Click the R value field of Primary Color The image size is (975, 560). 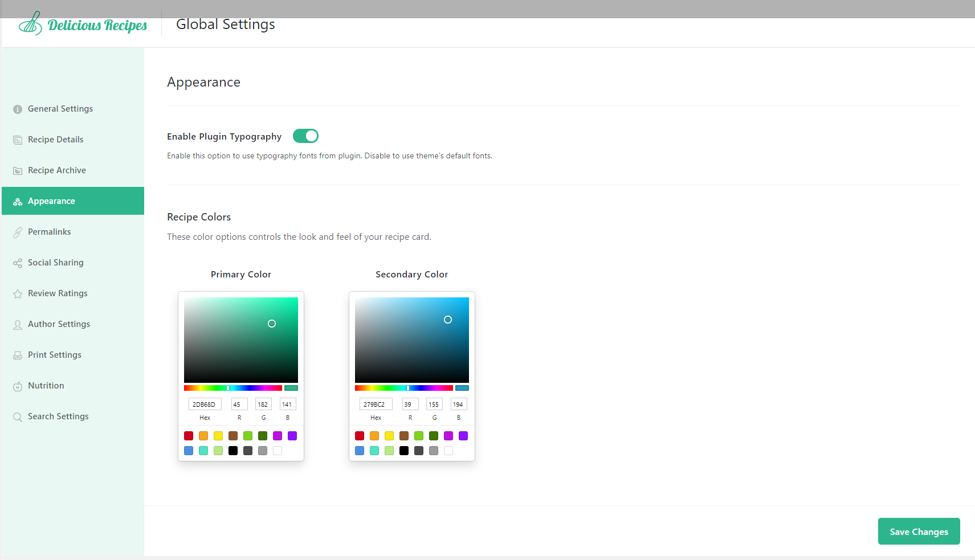tap(239, 404)
